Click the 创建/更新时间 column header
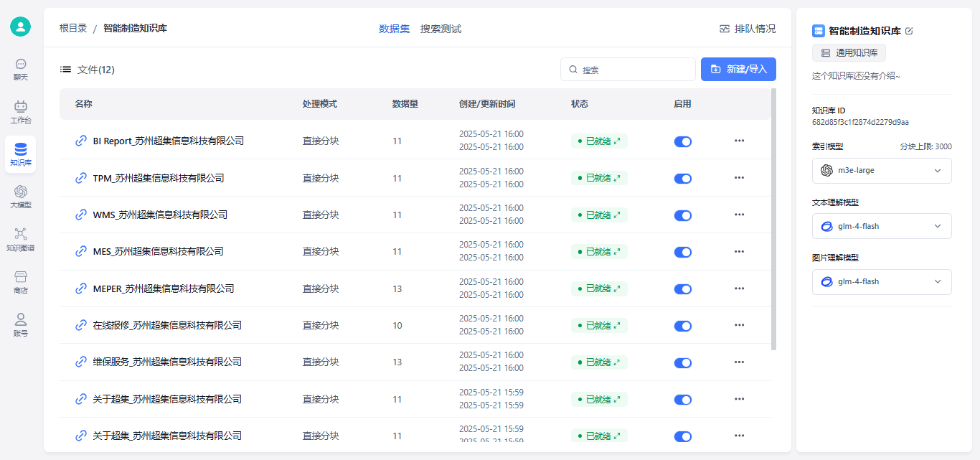Image resolution: width=980 pixels, height=460 pixels. pos(487,104)
